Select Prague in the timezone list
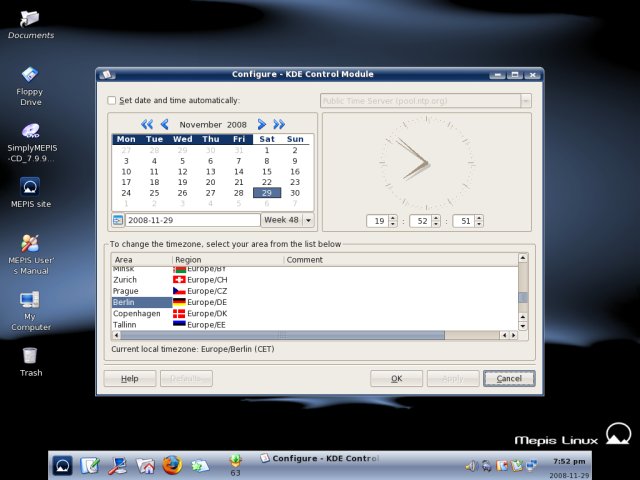The width and height of the screenshot is (640, 480). (141, 291)
